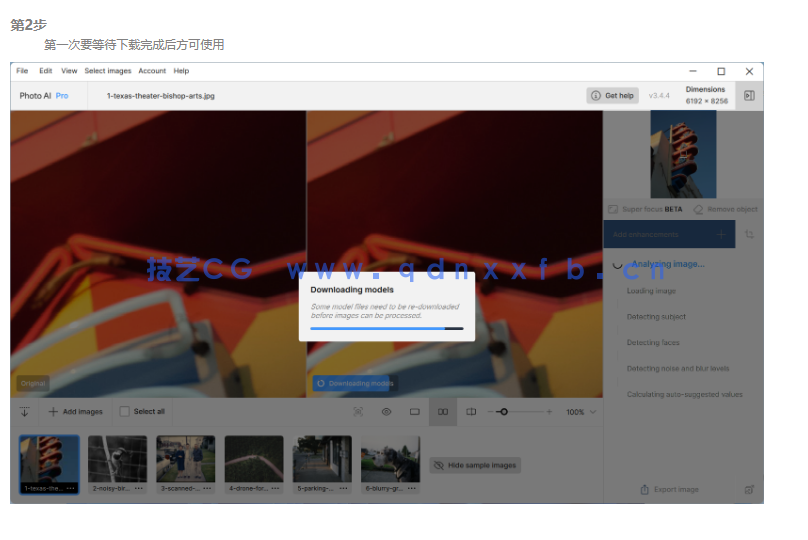Click the Detecting faces step
Image resolution: width=808 pixels, height=540 pixels.
pos(653,343)
